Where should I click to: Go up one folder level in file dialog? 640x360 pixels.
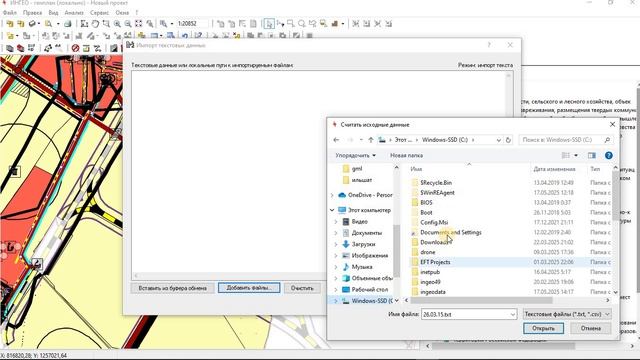pyautogui.click(x=371, y=140)
